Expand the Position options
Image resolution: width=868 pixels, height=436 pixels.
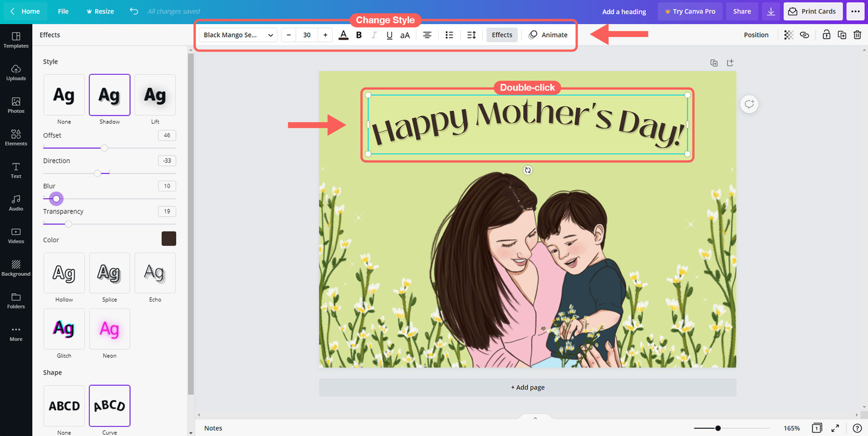point(756,35)
